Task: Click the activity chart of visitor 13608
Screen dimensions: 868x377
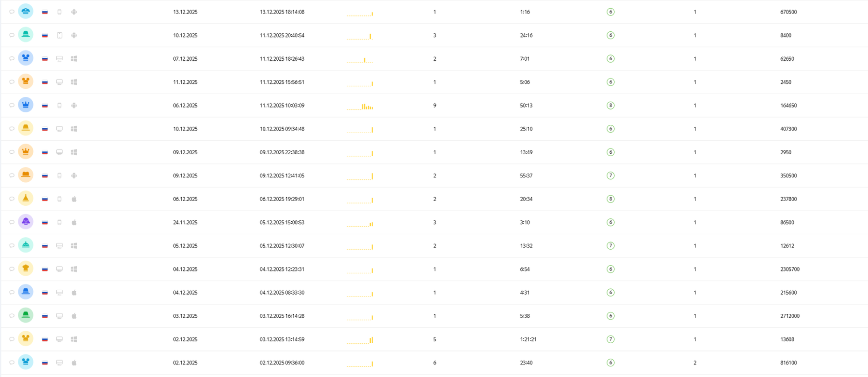Action: [360, 340]
